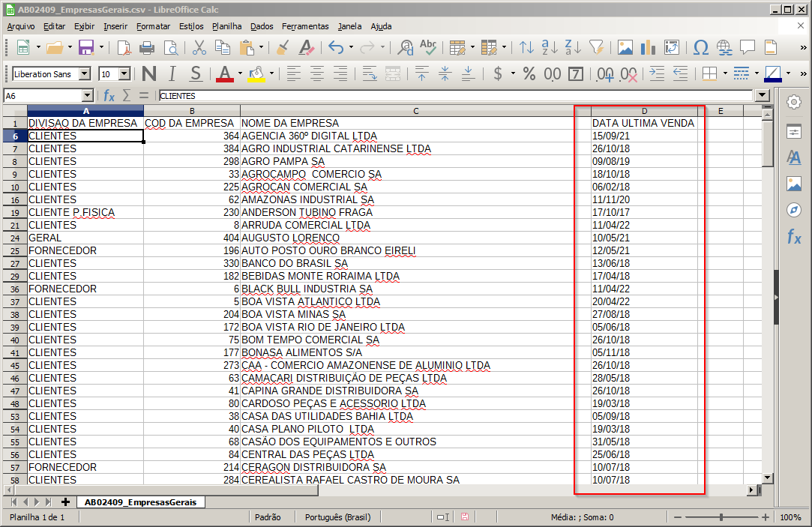Cut selection with the scissors icon
Viewport: 812px width, 527px height.
pos(199,48)
